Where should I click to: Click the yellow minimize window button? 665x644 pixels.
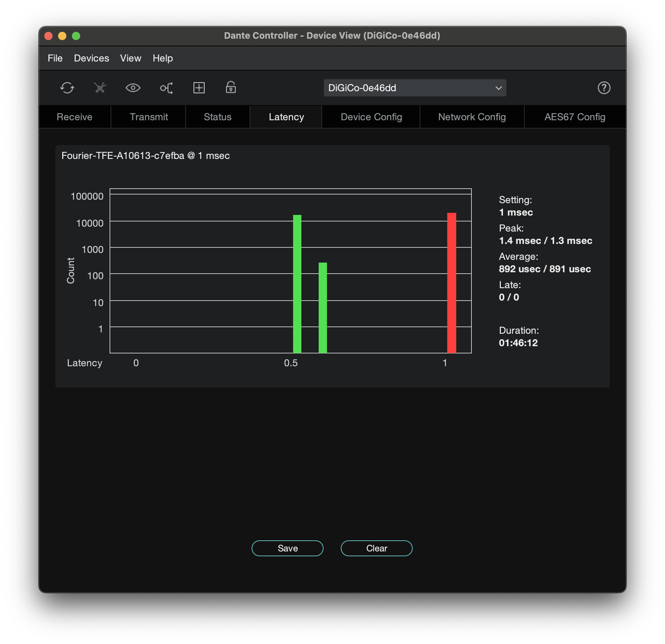[62, 36]
